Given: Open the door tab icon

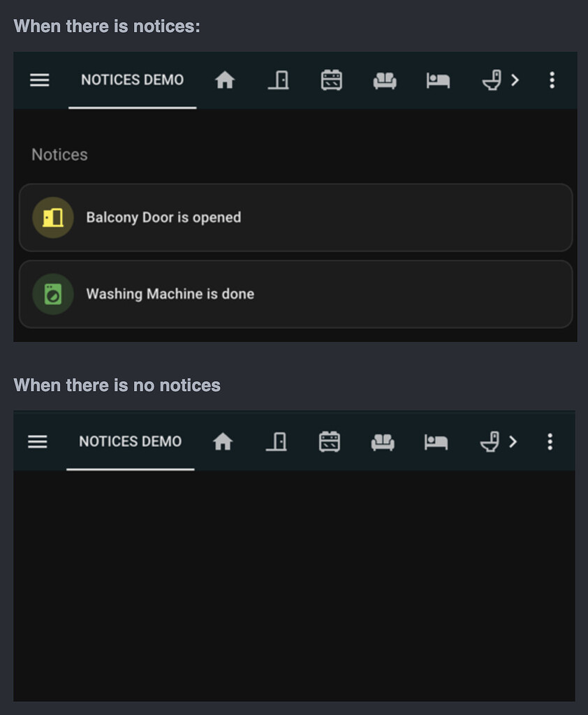Looking at the screenshot, I should point(278,80).
